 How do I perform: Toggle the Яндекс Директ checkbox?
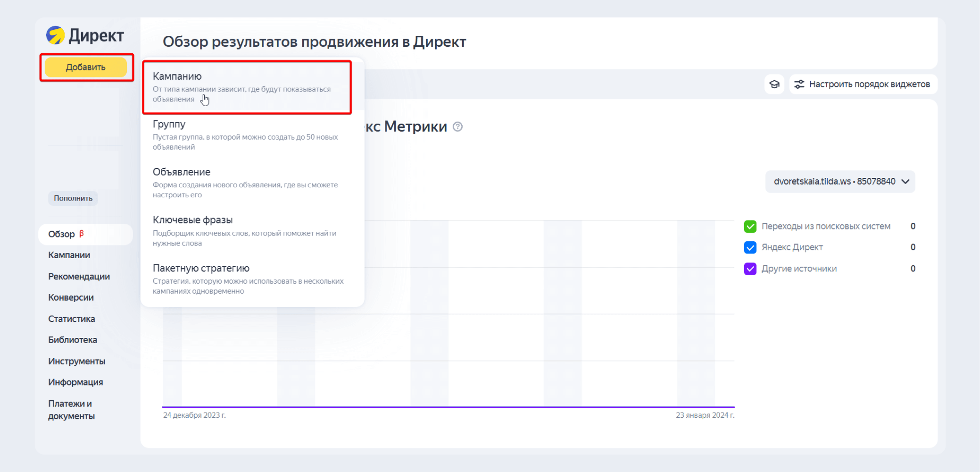pyautogui.click(x=750, y=247)
